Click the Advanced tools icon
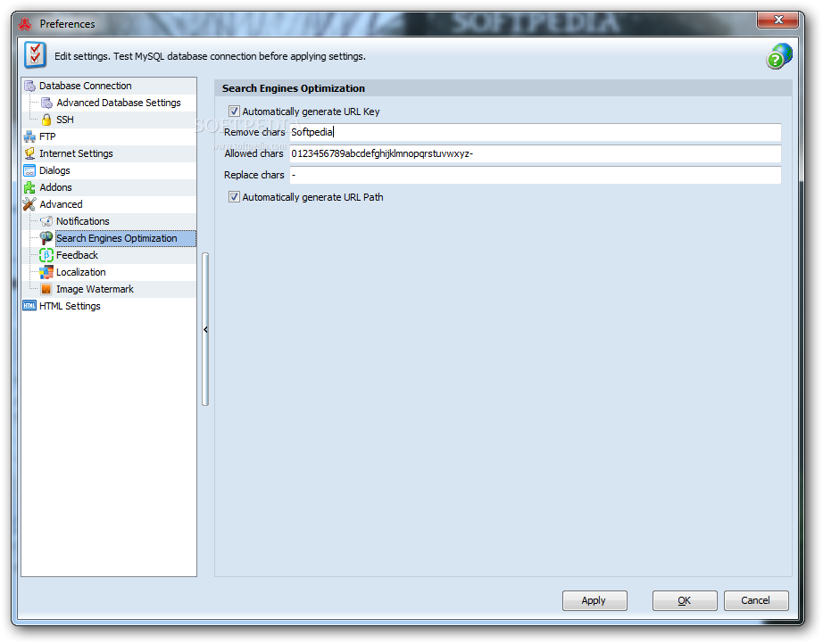823x644 pixels. click(30, 204)
